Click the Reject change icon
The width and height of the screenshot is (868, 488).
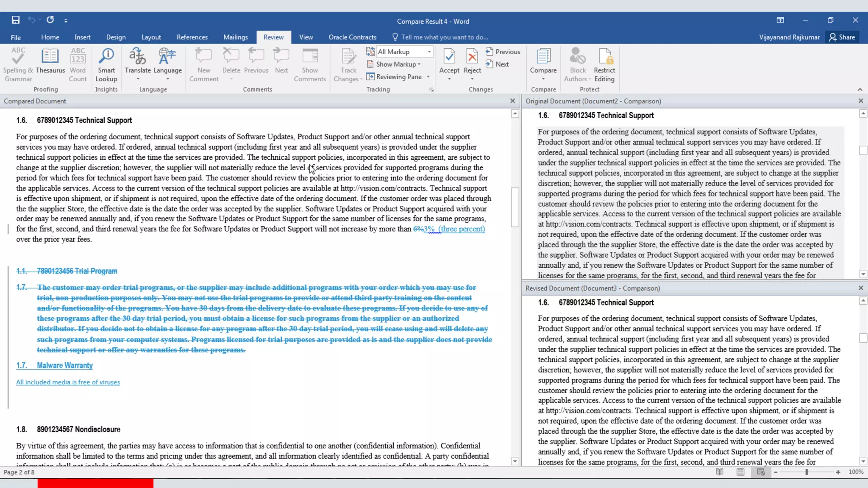click(x=472, y=57)
